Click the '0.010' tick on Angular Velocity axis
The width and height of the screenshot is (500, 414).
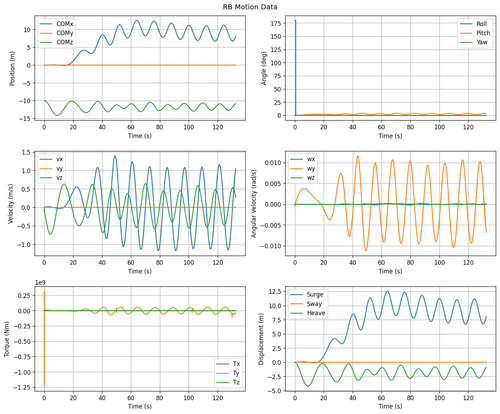(273, 162)
